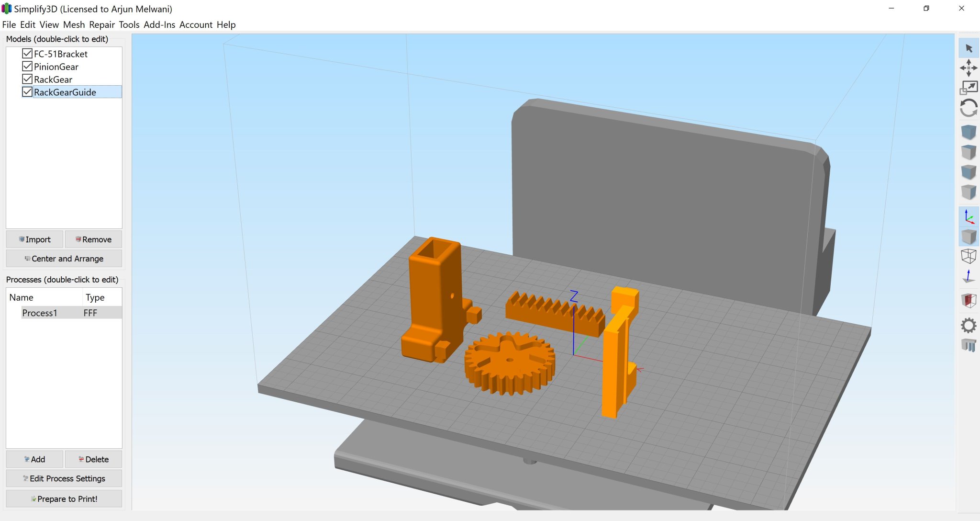Toggle the coordinate axes display icon
Image resolution: width=980 pixels, height=521 pixels.
pos(969,216)
